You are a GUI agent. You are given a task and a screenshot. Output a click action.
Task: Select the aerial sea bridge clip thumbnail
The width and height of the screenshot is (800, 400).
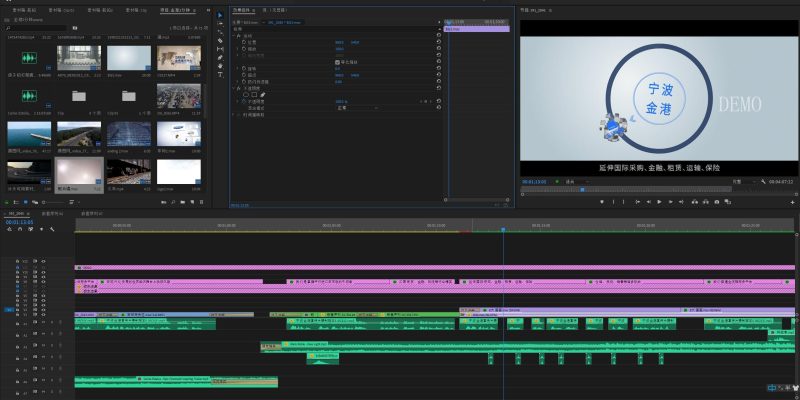tap(30, 135)
